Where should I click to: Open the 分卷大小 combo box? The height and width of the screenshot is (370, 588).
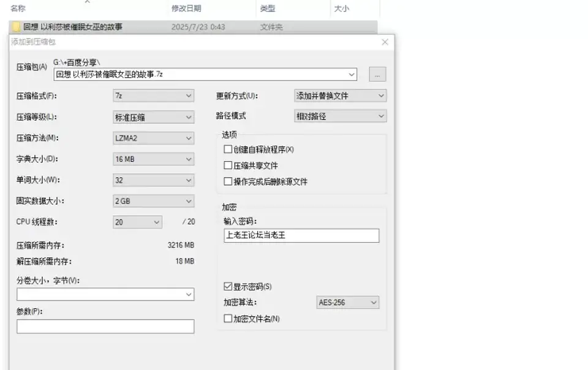pos(105,294)
